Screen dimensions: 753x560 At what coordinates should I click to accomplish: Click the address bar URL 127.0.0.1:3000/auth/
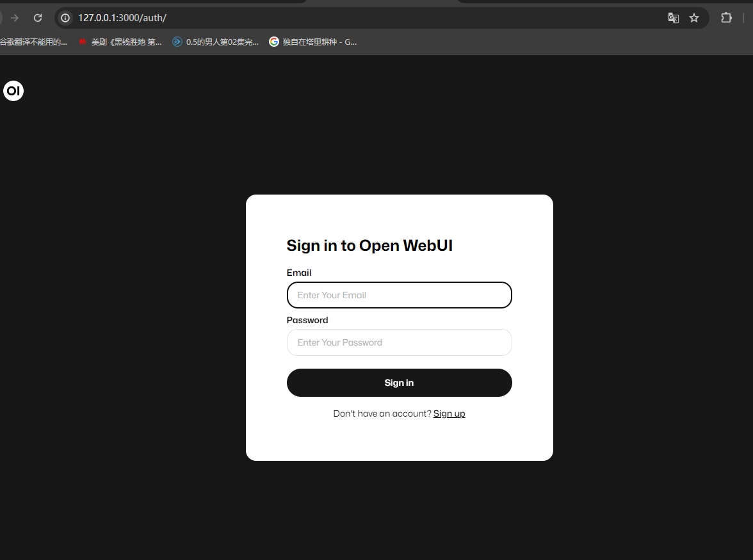click(122, 18)
